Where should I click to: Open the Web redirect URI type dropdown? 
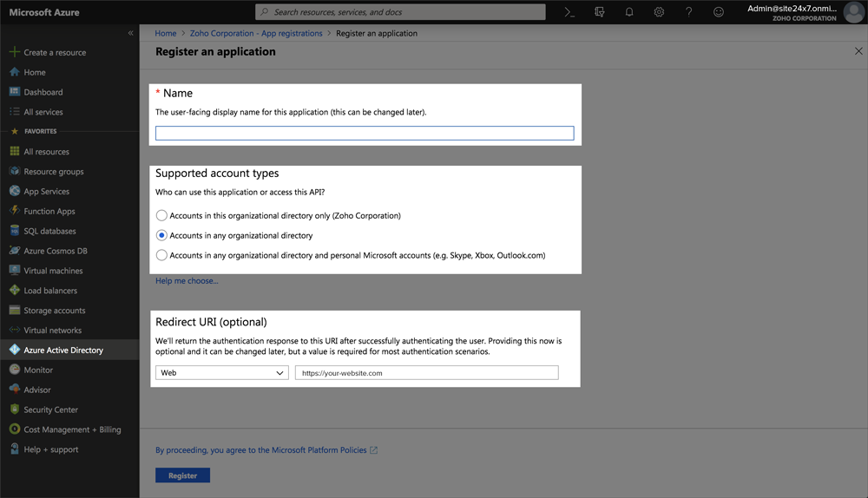[x=222, y=373]
